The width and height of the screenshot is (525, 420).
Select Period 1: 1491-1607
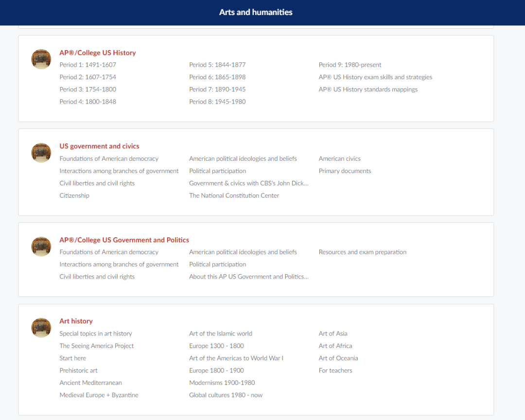point(88,65)
